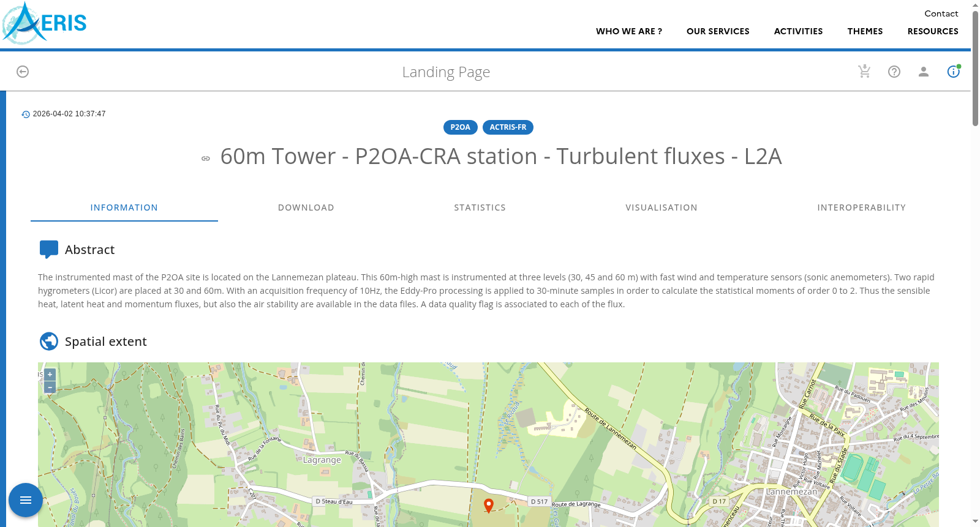Open the information notification icon
The image size is (980, 527).
coord(954,72)
